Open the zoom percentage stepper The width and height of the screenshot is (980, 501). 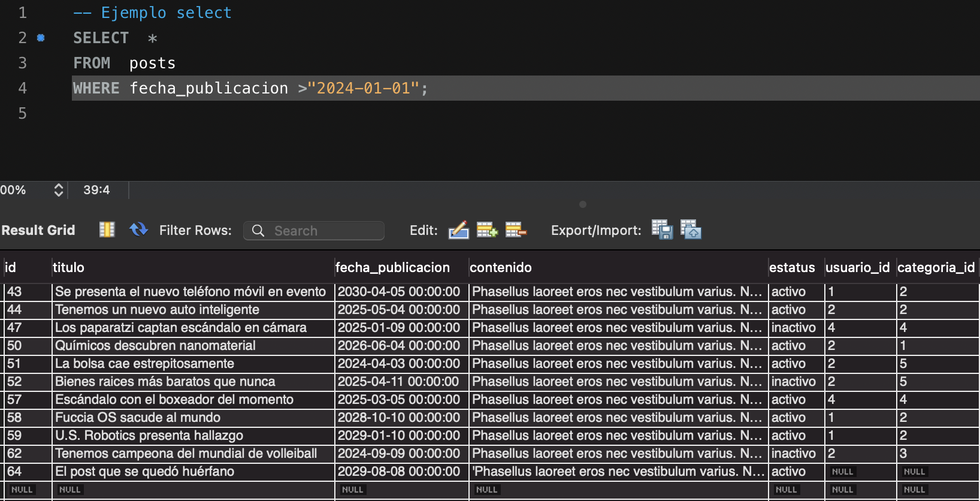58,190
